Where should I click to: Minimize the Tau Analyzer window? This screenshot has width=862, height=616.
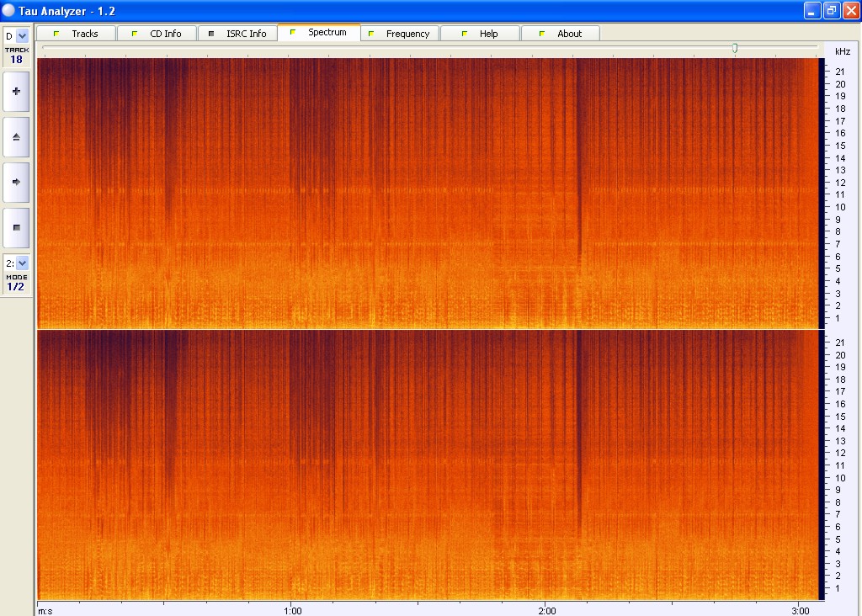812,10
